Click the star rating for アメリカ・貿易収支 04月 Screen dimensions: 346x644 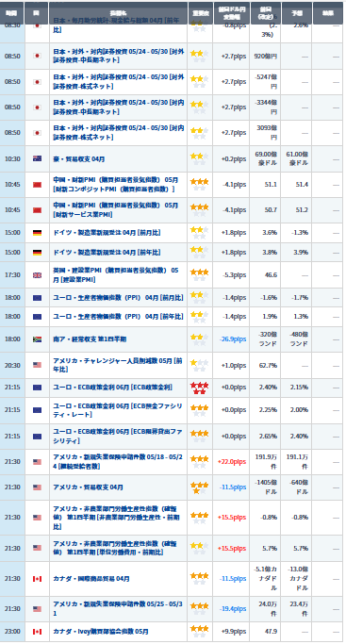(x=200, y=487)
